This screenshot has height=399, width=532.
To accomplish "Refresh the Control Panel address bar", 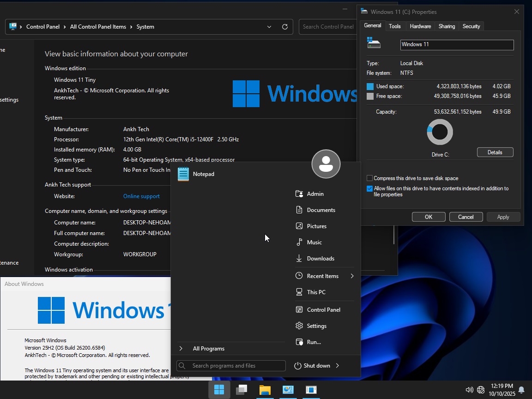I will pyautogui.click(x=285, y=27).
